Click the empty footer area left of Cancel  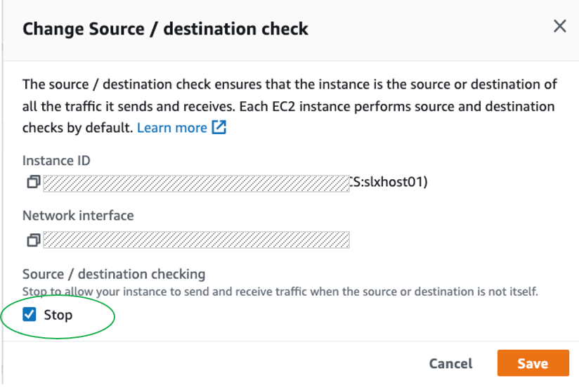(x=211, y=363)
